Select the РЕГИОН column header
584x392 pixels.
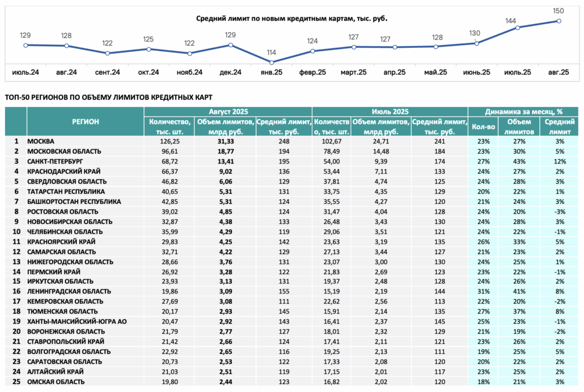[x=86, y=121]
